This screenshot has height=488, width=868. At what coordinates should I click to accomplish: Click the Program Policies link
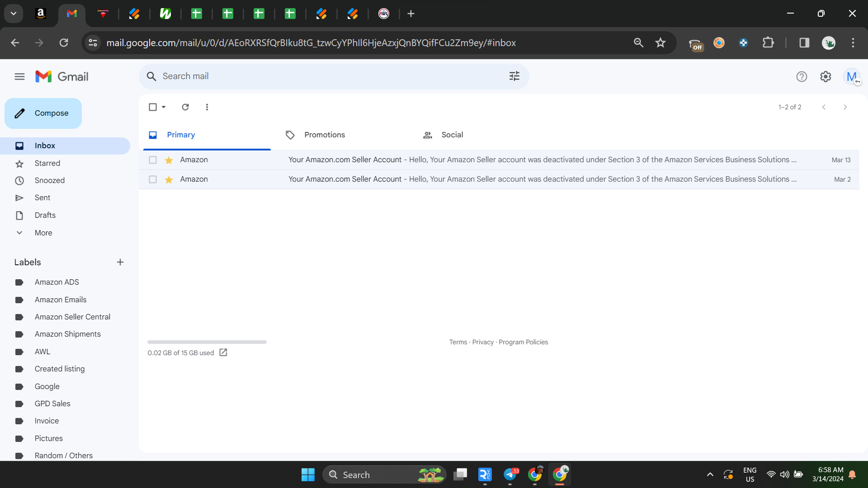coord(523,343)
